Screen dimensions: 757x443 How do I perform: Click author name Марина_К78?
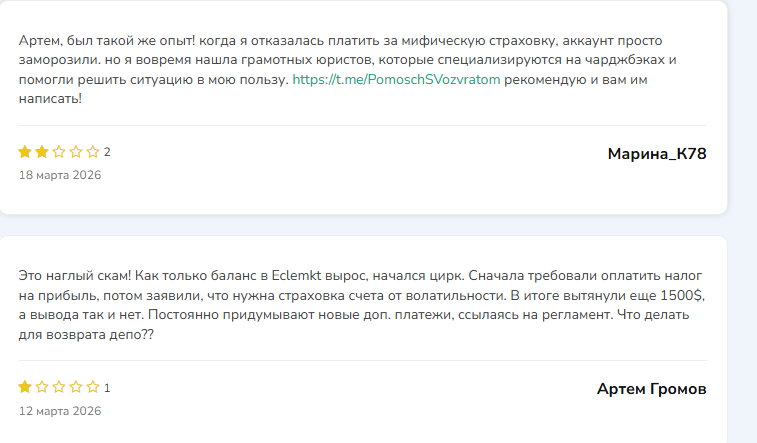coord(656,153)
